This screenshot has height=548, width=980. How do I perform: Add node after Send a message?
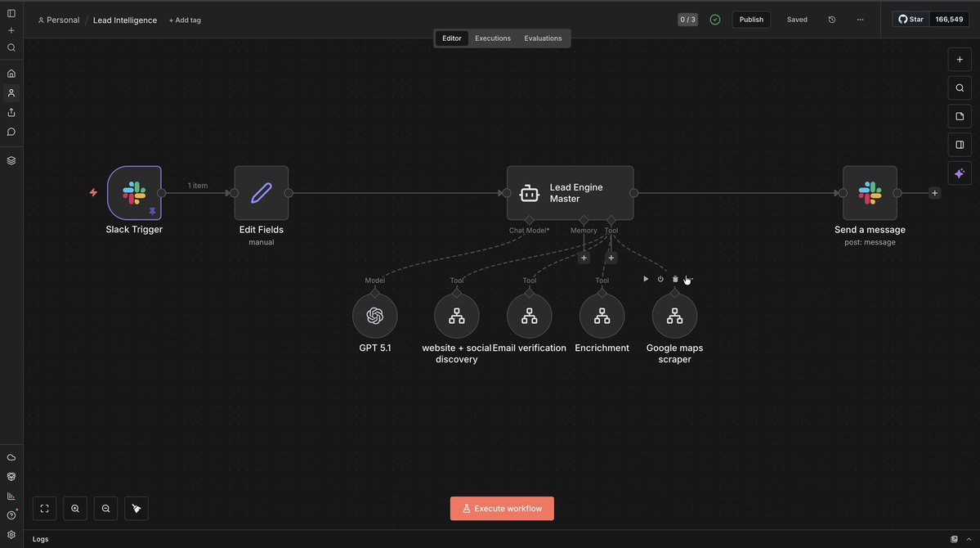[x=935, y=193]
